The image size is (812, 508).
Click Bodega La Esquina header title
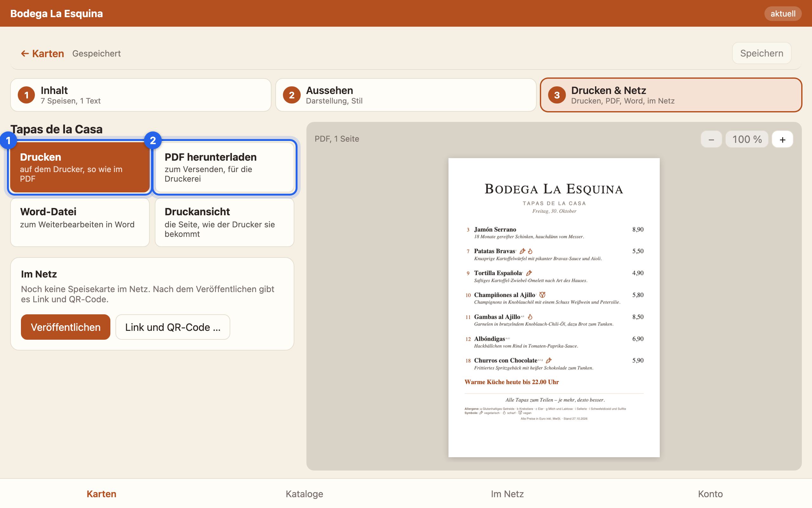coord(56,13)
